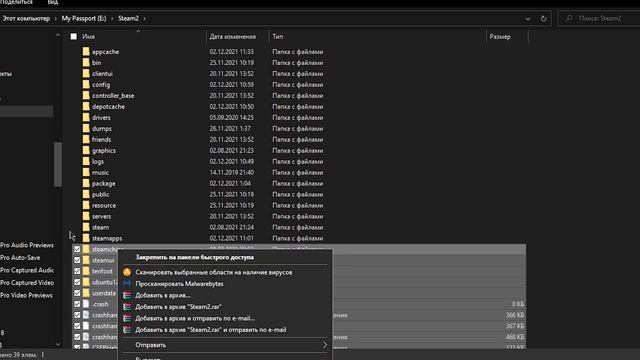The width and height of the screenshot is (640, 360).
Task: Expand chevron after 'My Passport (E:)'
Action: click(x=112, y=19)
